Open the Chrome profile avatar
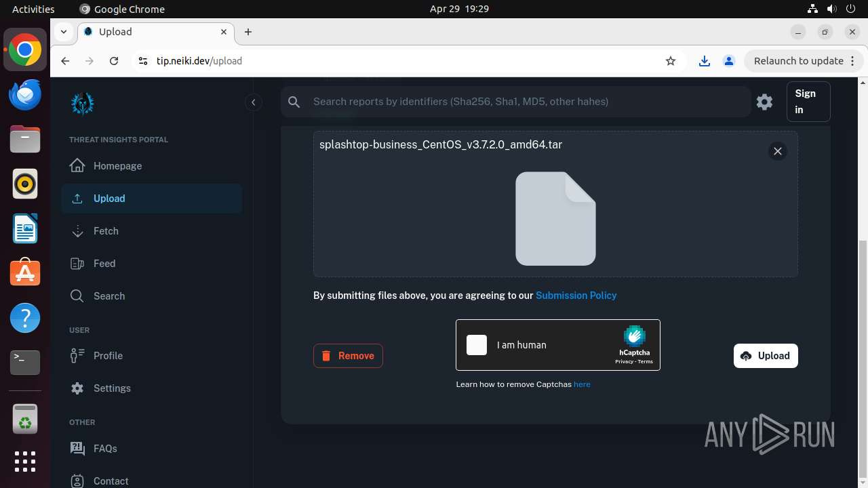Screen dimensions: 868x488 pyautogui.click(x=729, y=61)
